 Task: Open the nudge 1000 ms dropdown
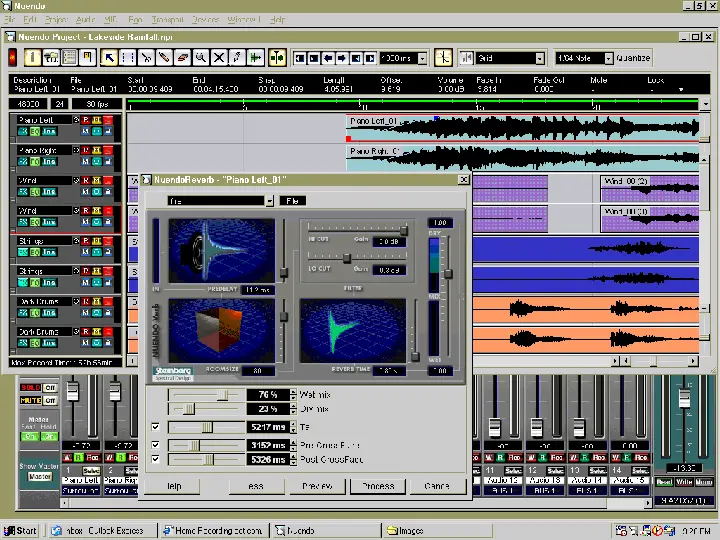pos(422,58)
